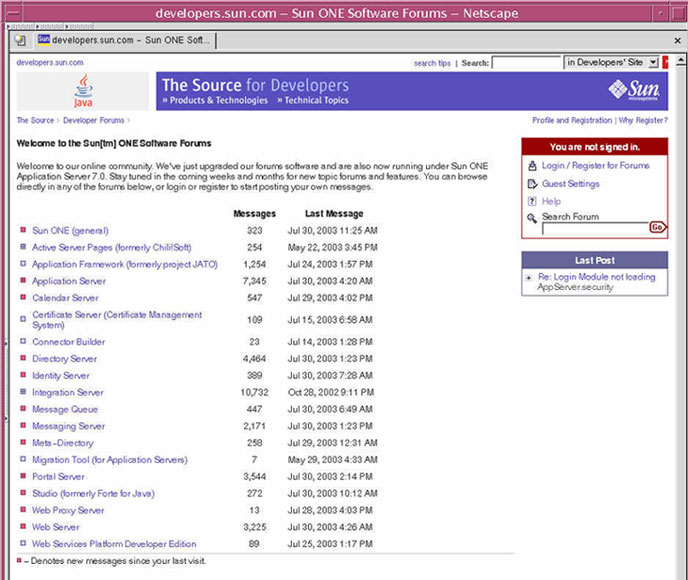Open Studio (formerly Forte for Java) forum
Viewport: 688px width, 580px height.
[x=93, y=493]
